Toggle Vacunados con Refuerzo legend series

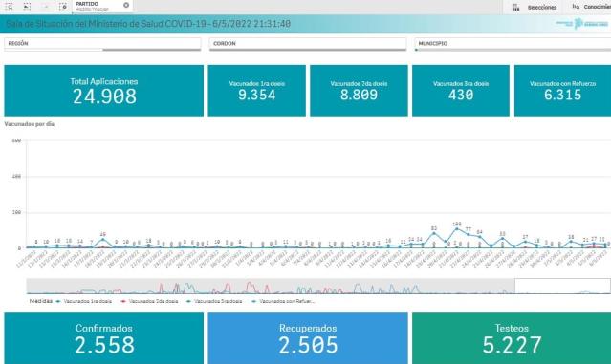click(x=283, y=301)
